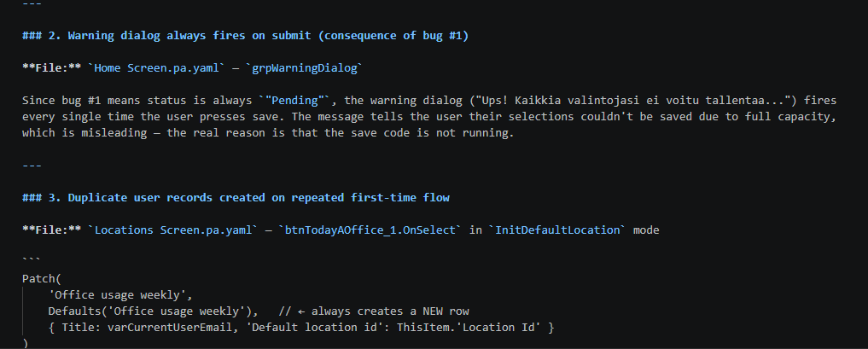The width and height of the screenshot is (868, 349).
Task: Click the "Patch(" line in code block
Action: [41, 279]
